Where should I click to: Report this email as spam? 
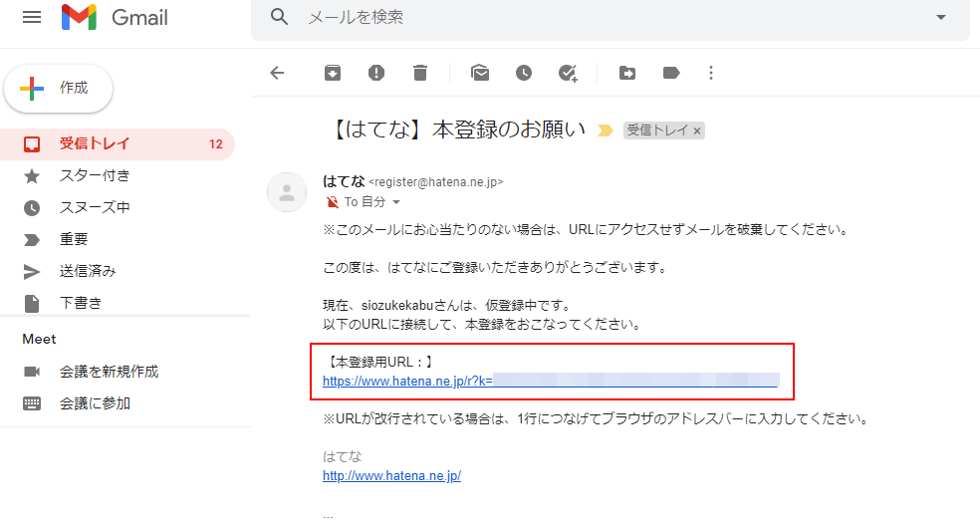point(376,73)
